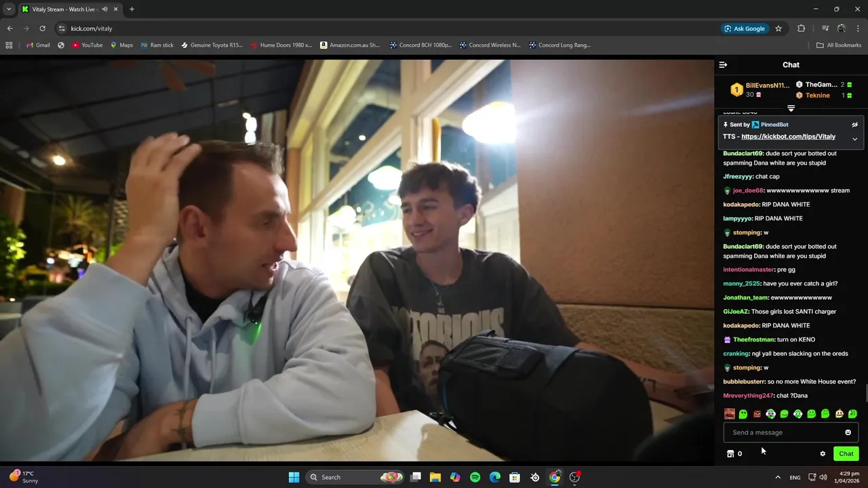This screenshot has width=868, height=488.
Task: Hide the pinned message with eye-slash icon
Action: click(x=854, y=125)
